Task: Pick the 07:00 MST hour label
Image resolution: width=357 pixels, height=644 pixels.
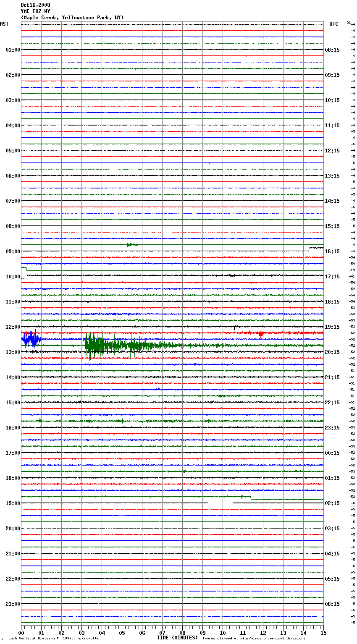Action: (x=13, y=201)
